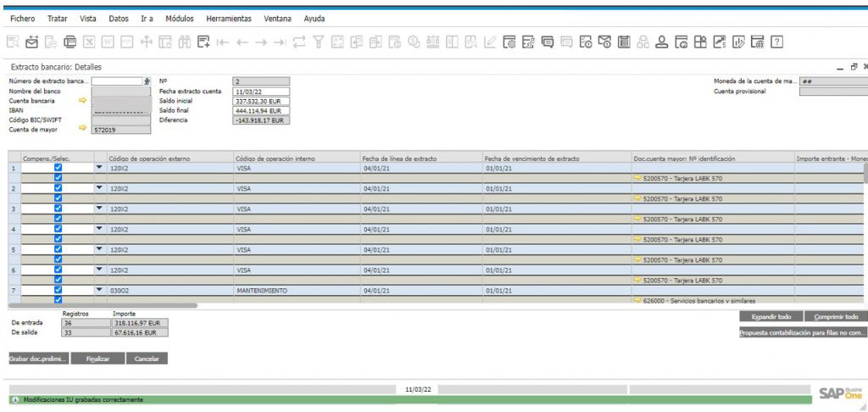868x412 pixels.
Task: Open the calendar toolbar icon
Action: pyautogui.click(x=624, y=42)
